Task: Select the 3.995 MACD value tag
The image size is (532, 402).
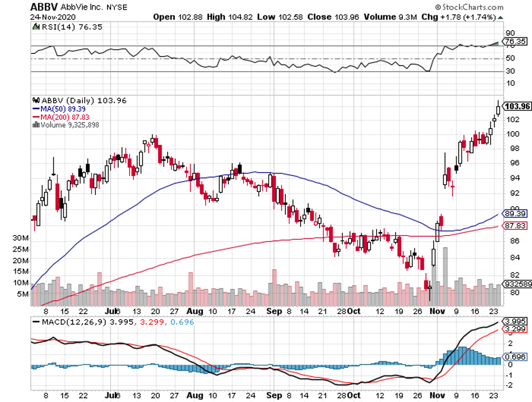Action: pos(516,321)
